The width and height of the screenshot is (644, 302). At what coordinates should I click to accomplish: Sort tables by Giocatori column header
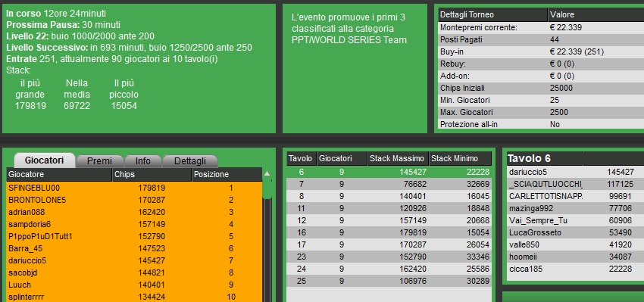pos(342,158)
